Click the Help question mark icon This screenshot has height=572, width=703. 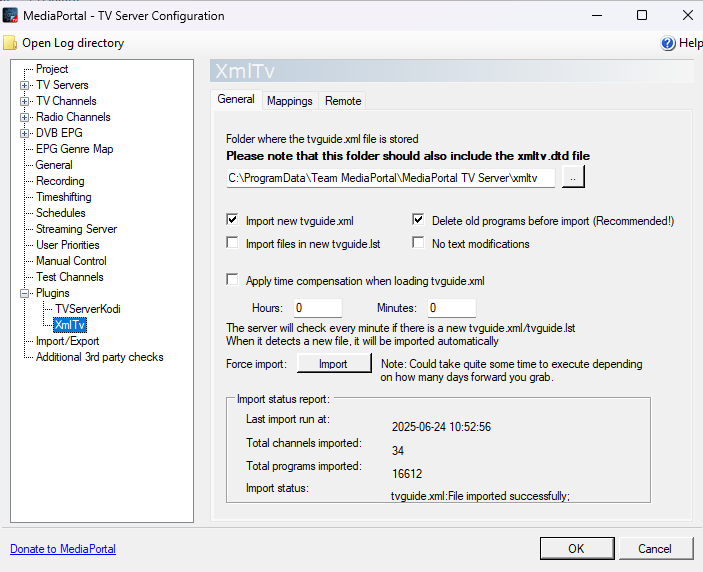point(668,43)
